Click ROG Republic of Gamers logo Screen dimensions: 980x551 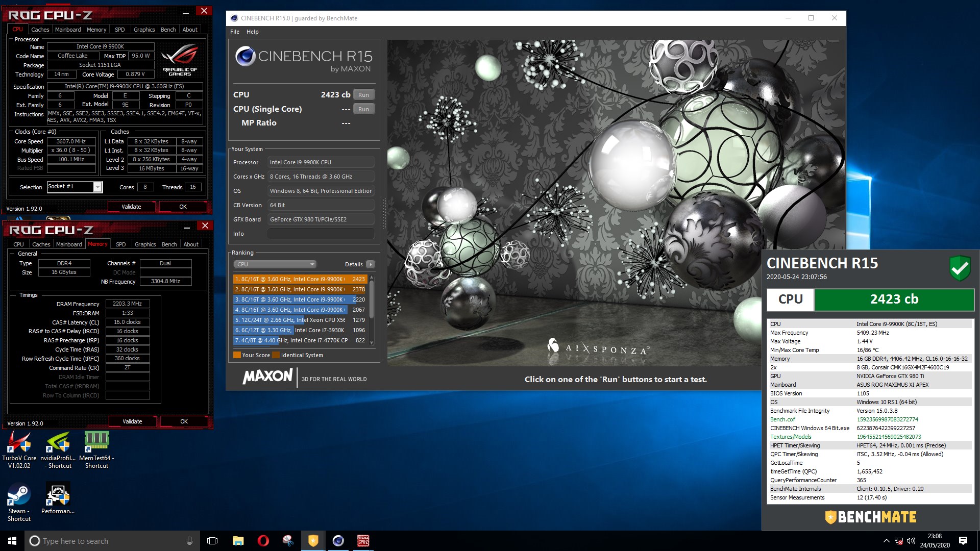(180, 60)
